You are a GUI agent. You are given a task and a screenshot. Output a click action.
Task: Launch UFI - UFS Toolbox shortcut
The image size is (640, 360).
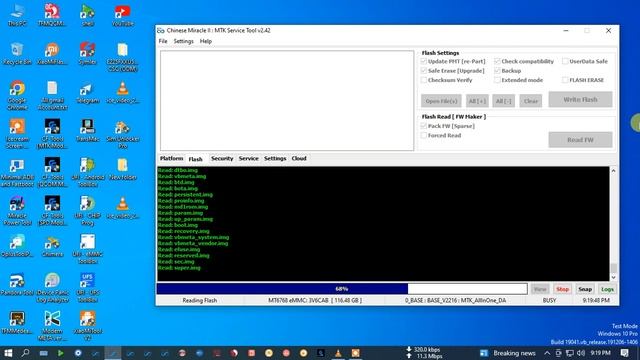[87, 287]
